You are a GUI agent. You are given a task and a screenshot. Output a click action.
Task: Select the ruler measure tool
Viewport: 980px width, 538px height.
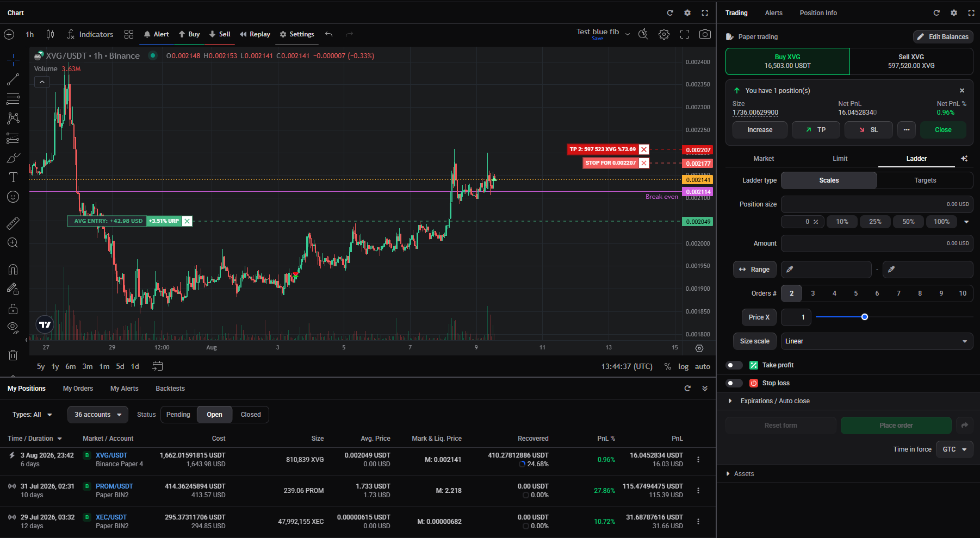tap(13, 223)
